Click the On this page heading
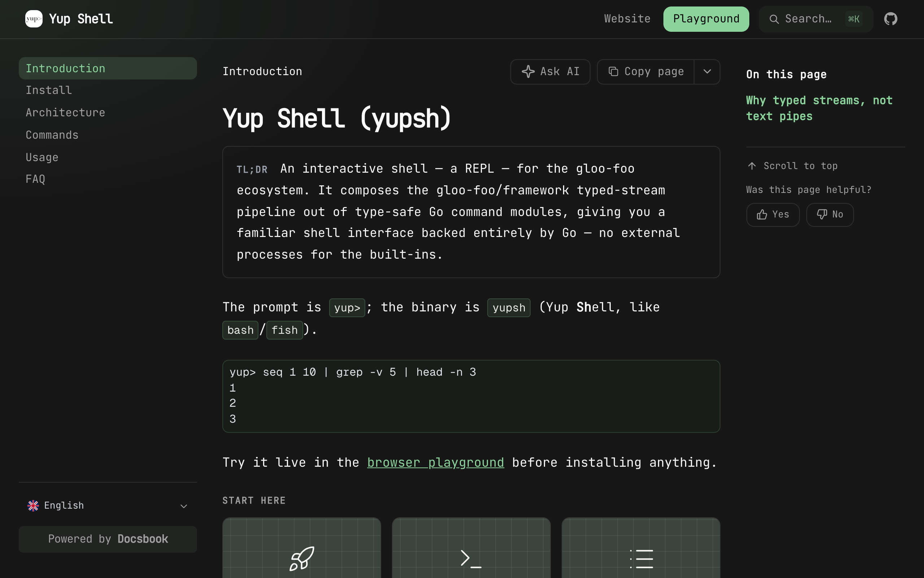Screen dimensions: 924x578 (786, 74)
